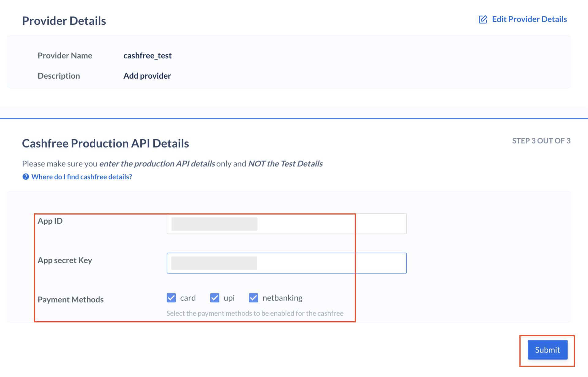Focus the App ID input field

[287, 224]
